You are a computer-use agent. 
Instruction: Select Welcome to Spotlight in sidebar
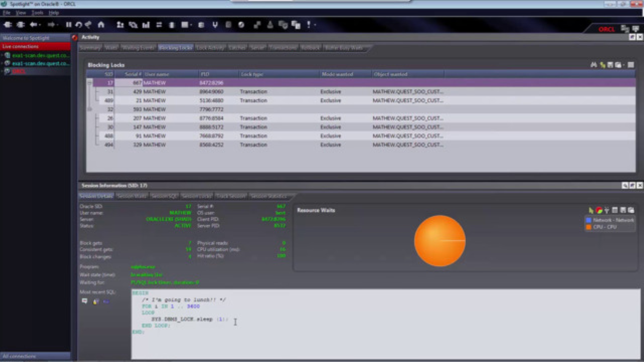click(x=35, y=38)
